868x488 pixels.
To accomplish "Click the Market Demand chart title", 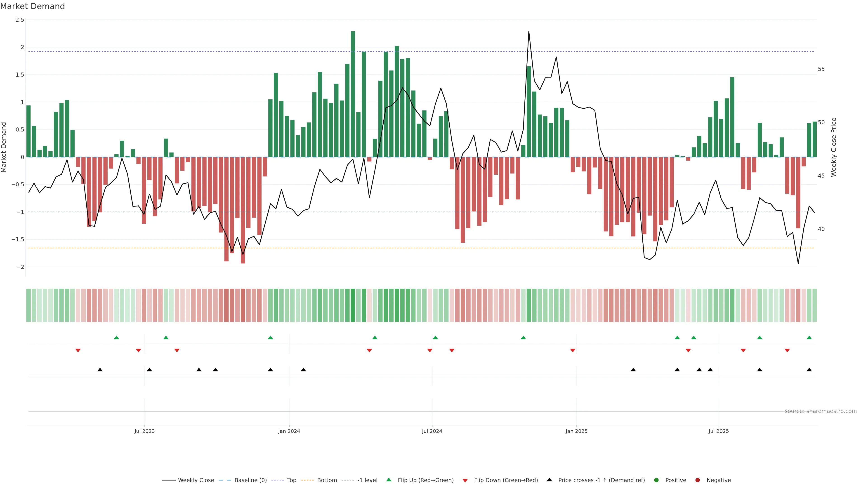I will point(32,6).
